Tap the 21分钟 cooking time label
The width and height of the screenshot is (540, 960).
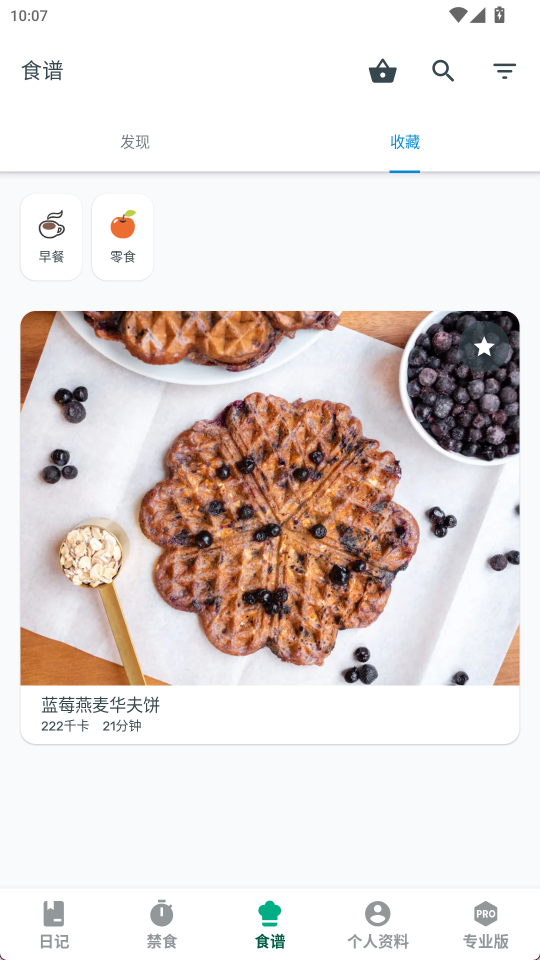click(122, 726)
